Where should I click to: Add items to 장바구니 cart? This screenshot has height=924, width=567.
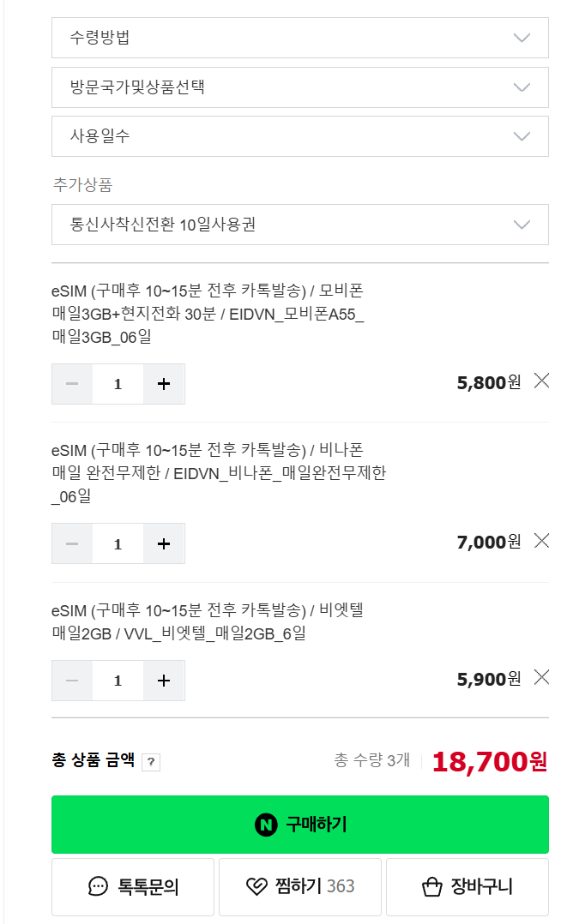coord(467,886)
